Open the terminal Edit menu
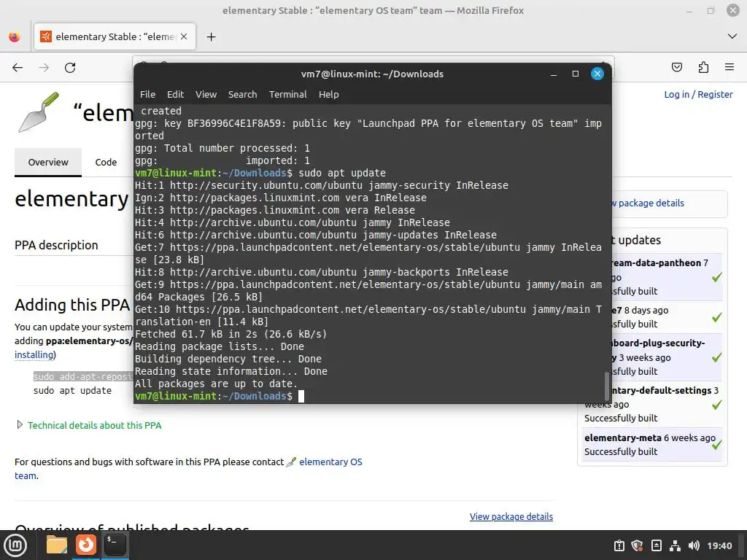Screen dimensions: 747x560 pos(175,94)
